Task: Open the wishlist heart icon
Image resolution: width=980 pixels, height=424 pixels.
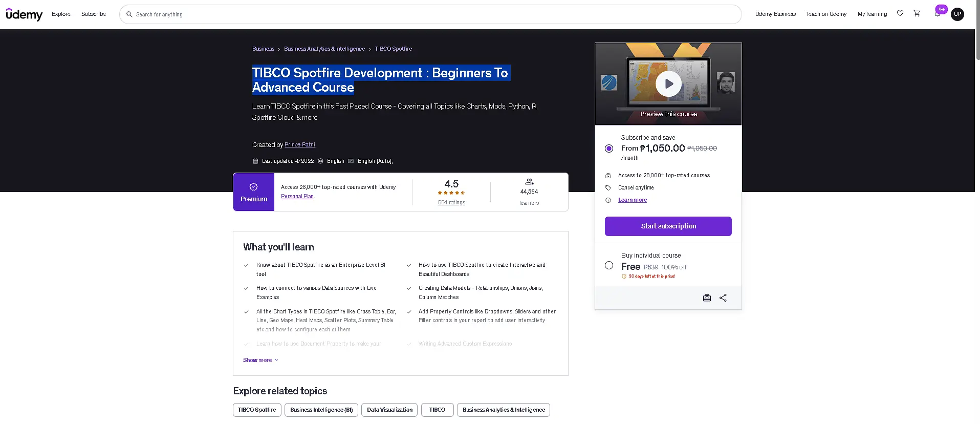Action: (900, 13)
